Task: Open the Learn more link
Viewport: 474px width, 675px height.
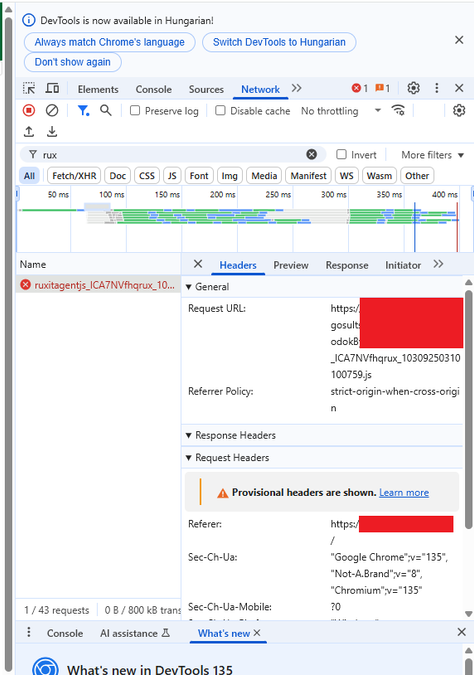Action: (404, 492)
